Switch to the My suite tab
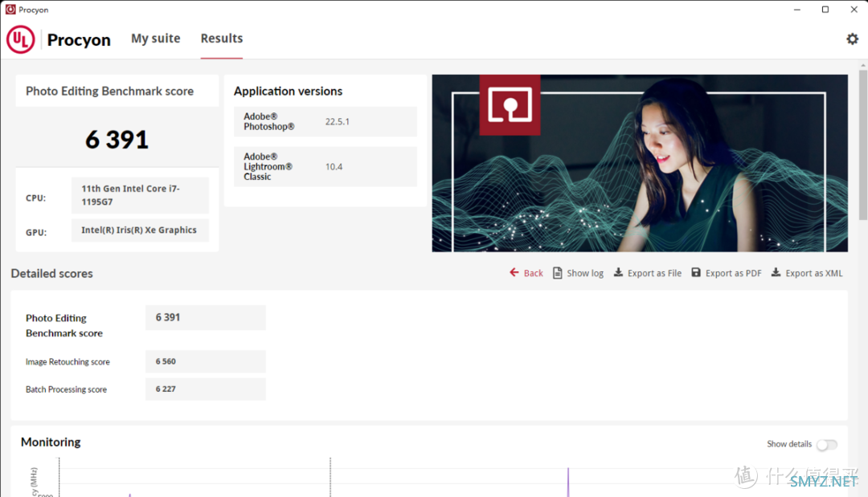 click(x=156, y=39)
